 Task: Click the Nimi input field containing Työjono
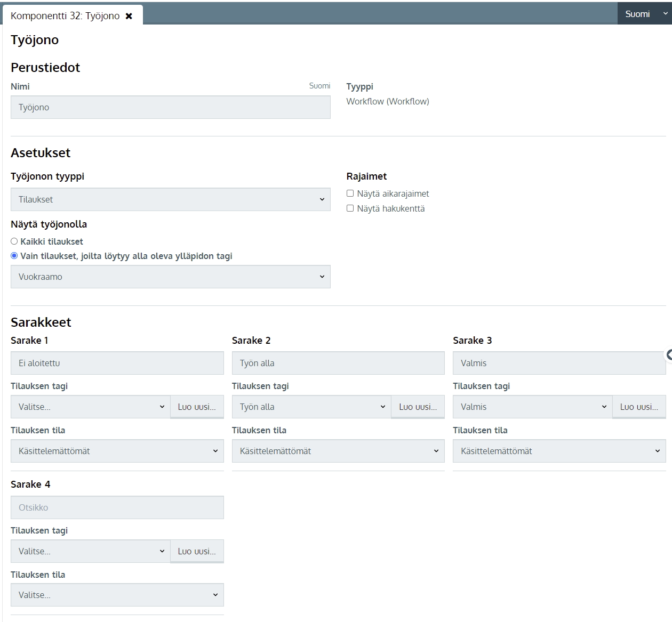point(171,107)
